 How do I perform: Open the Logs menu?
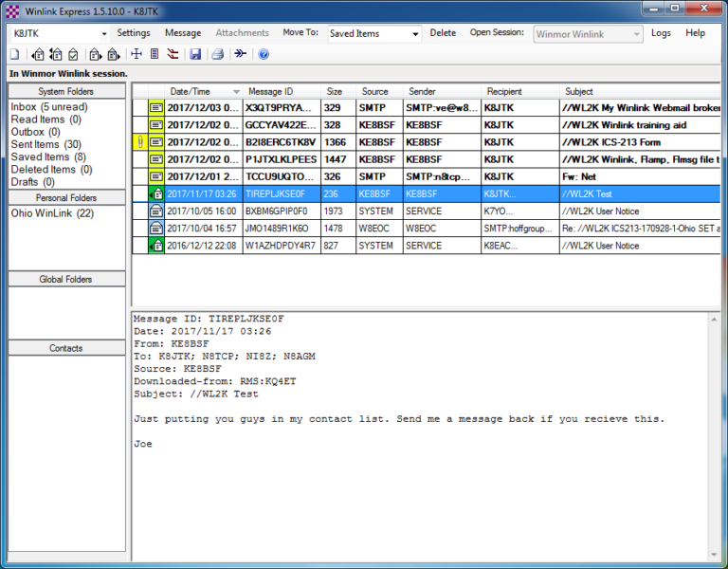click(661, 33)
